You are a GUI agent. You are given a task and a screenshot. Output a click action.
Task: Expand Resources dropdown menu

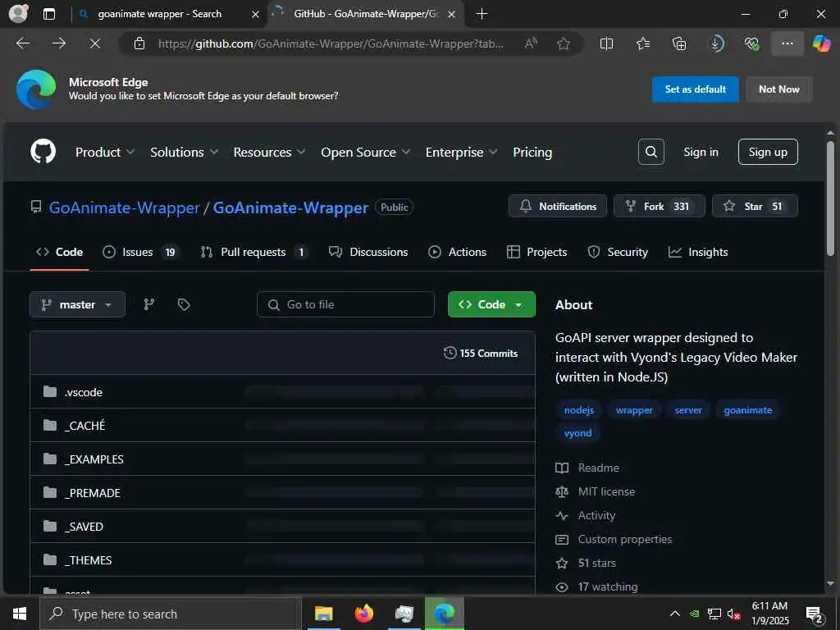269,152
